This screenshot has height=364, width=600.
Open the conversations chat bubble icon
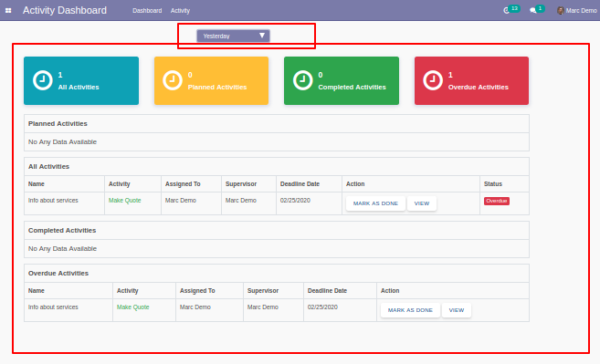point(532,11)
